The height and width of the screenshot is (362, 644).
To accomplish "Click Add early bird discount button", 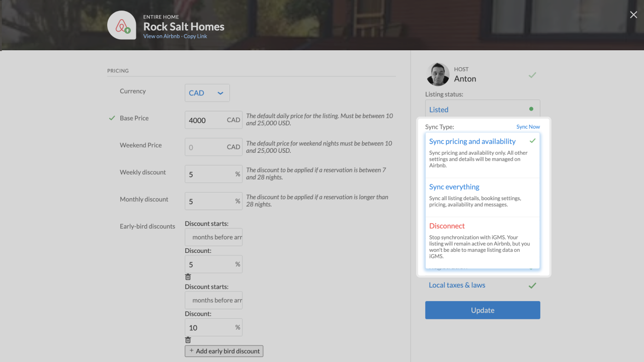I will [224, 351].
